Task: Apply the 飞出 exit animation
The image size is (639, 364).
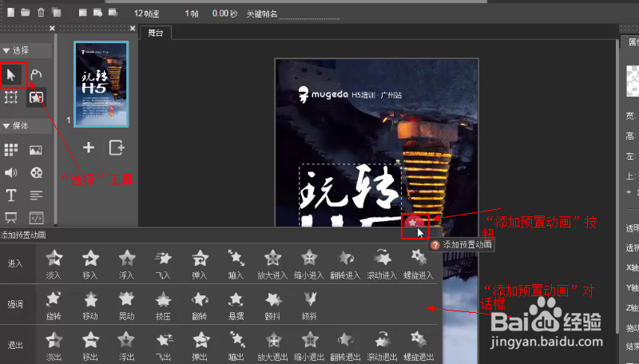Action: 163,346
